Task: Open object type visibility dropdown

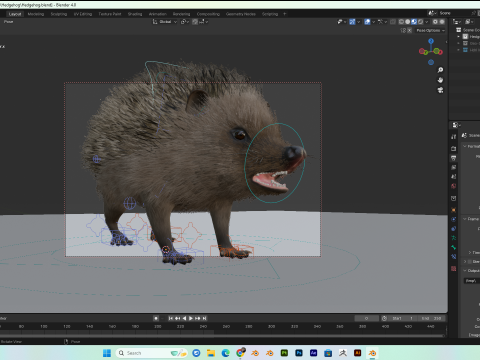Action: click(342, 22)
